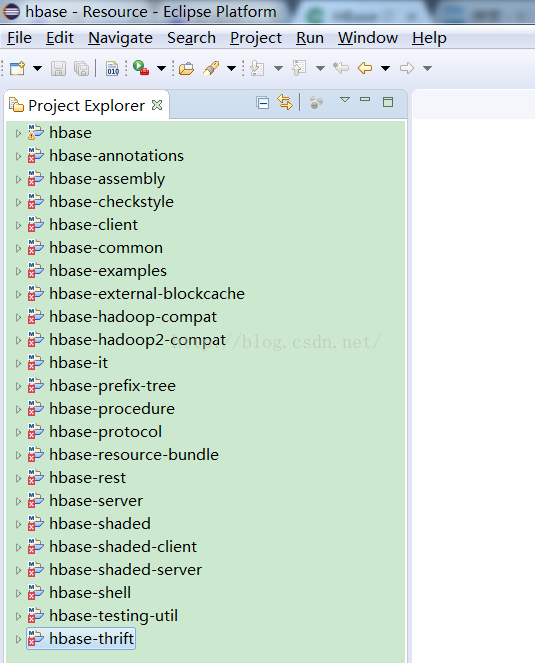The image size is (535, 663).
Task: Open the Project Explorer View Menu triangle
Action: (x=345, y=100)
